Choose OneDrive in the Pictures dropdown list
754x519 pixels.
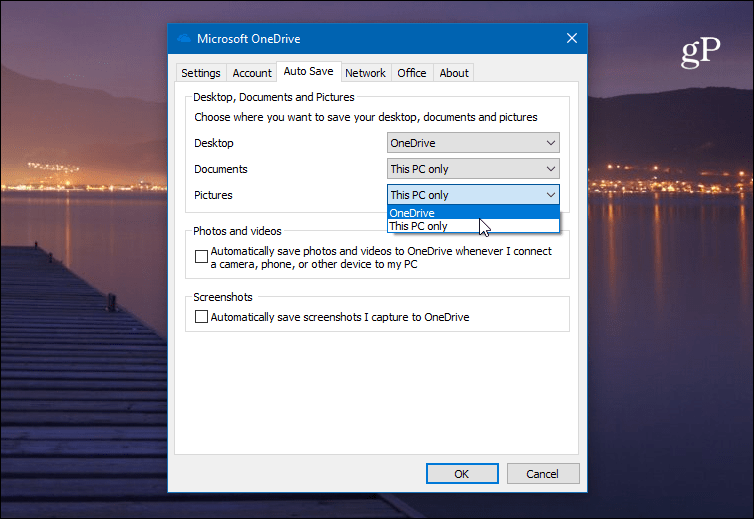coord(473,213)
